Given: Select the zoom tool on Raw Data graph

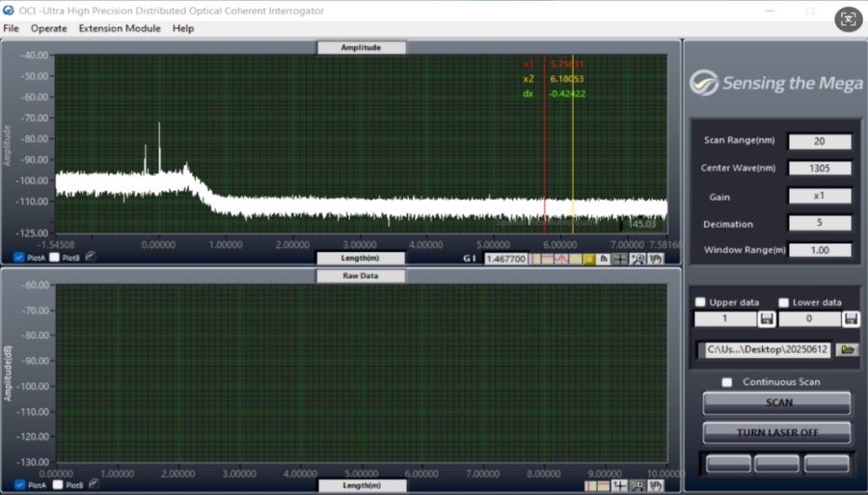Looking at the screenshot, I should pos(638,484).
